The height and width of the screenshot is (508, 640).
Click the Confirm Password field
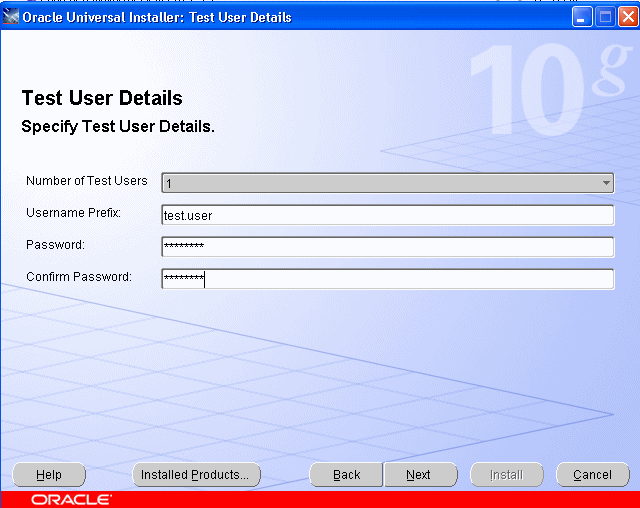click(x=387, y=279)
